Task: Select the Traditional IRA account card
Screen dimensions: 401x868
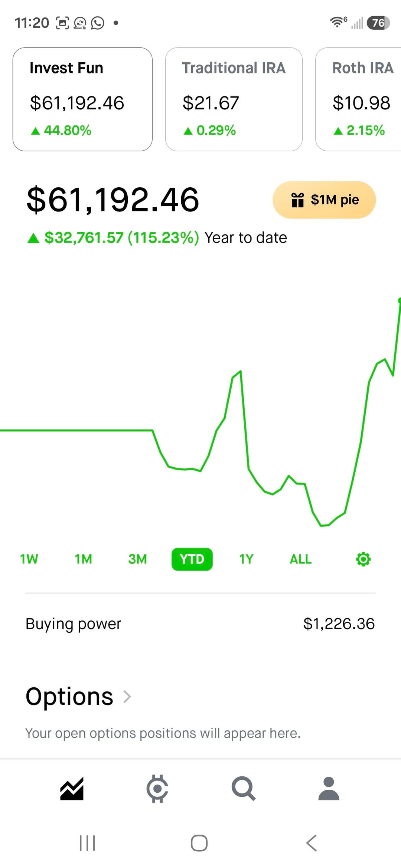Action: pos(234,99)
